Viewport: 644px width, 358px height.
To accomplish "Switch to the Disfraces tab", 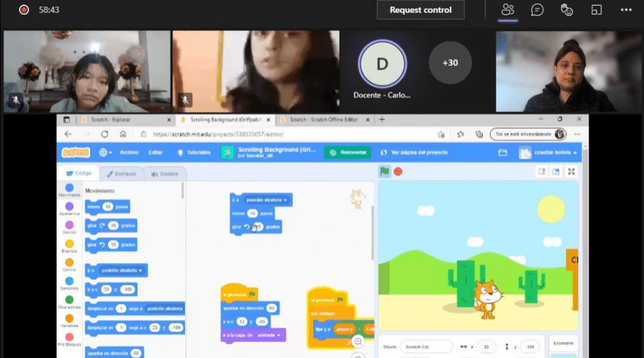I will pyautogui.click(x=122, y=174).
